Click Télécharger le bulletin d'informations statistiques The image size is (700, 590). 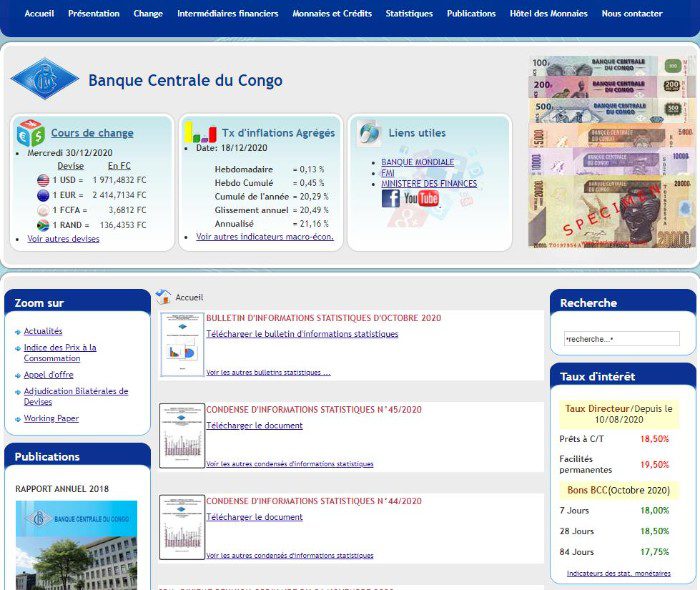tap(302, 334)
